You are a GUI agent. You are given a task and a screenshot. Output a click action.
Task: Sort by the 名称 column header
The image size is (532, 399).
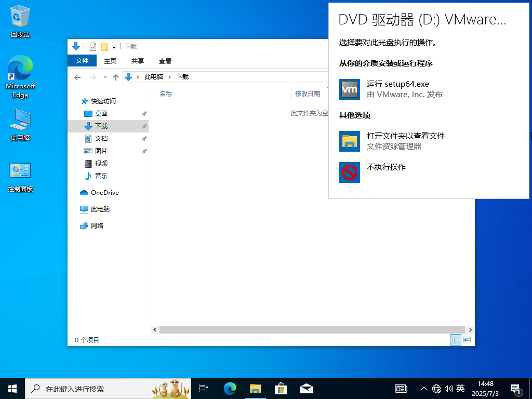166,94
